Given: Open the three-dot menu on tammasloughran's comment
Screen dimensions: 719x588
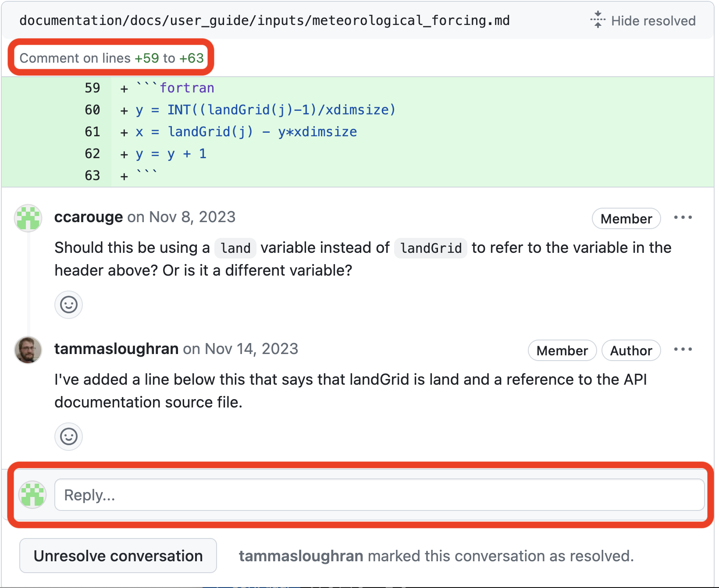Looking at the screenshot, I should (683, 350).
